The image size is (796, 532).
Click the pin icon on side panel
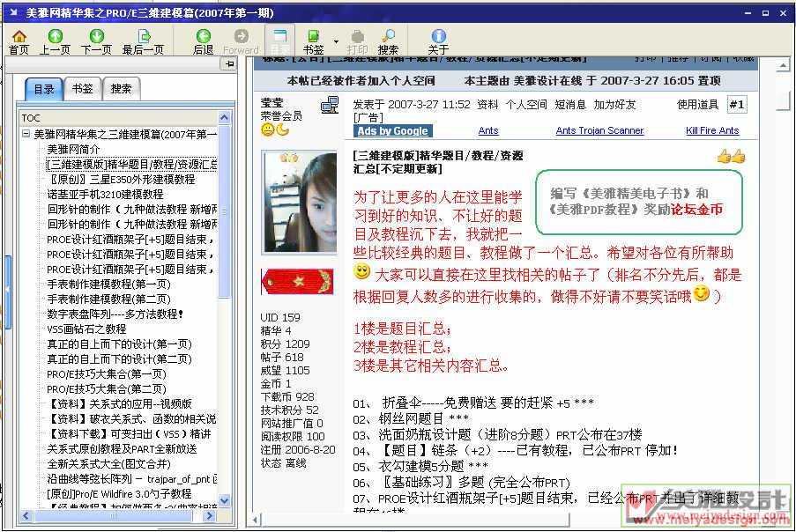229,64
